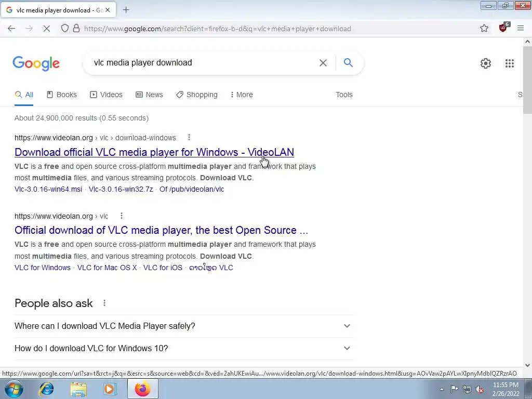View site security via the padlock icon
532x399 pixels.
[76, 29]
